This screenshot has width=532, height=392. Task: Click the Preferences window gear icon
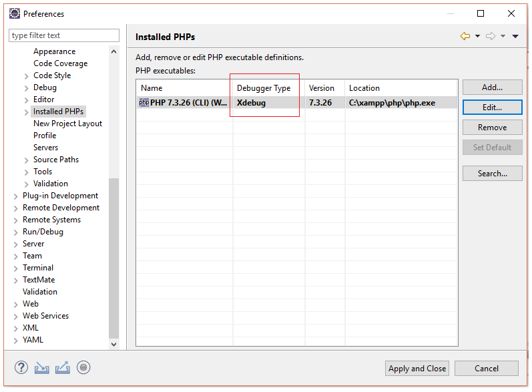point(15,13)
